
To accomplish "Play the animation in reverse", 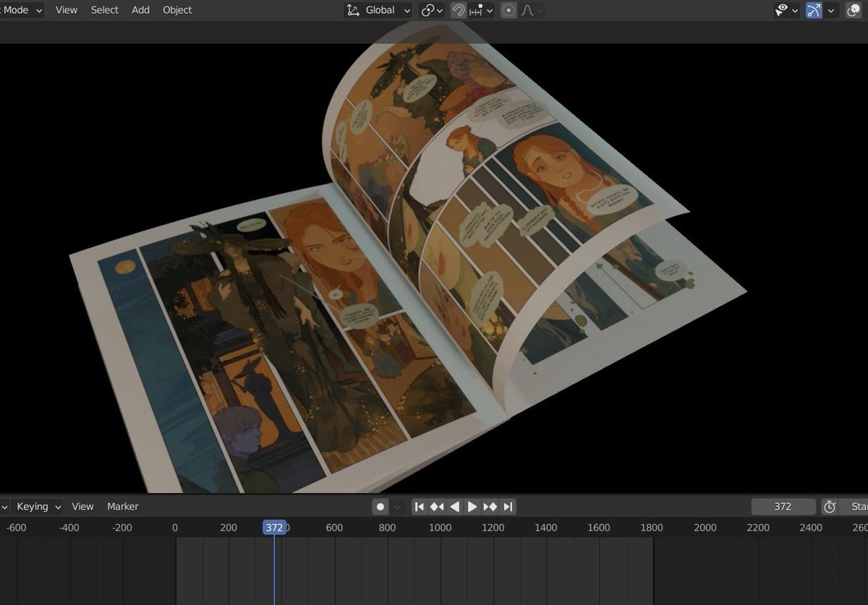I will coord(454,507).
